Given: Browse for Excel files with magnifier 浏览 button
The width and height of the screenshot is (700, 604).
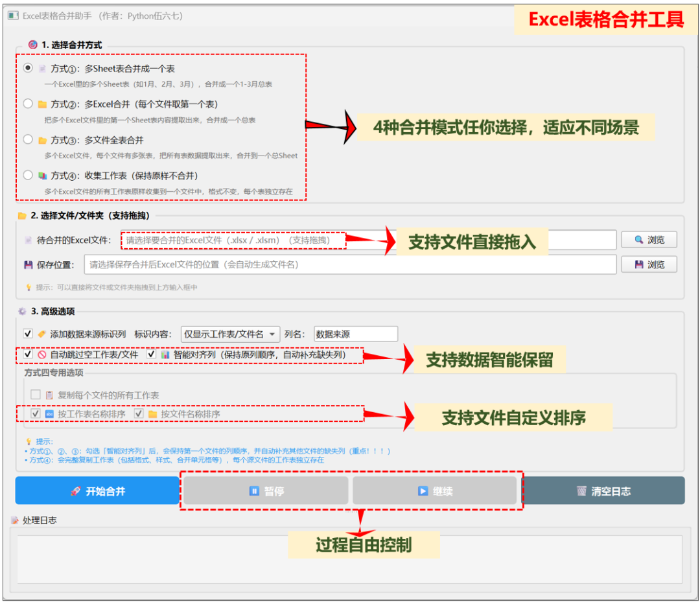Looking at the screenshot, I should pyautogui.click(x=649, y=240).
